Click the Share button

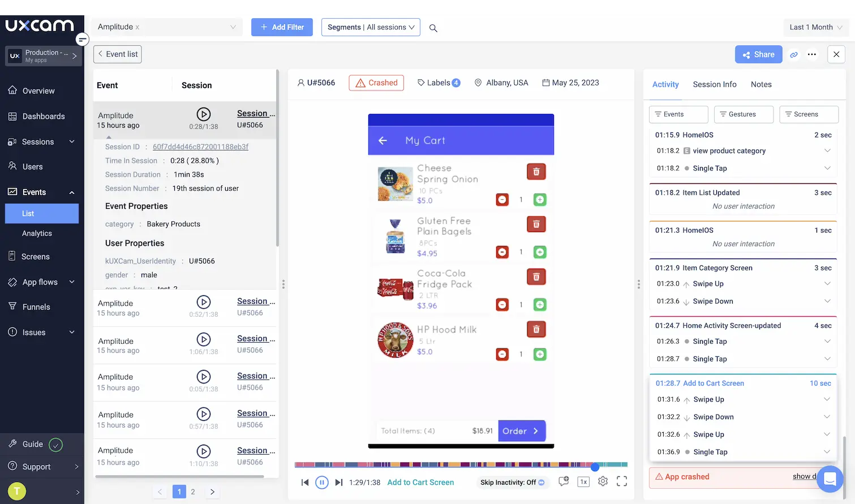759,54
